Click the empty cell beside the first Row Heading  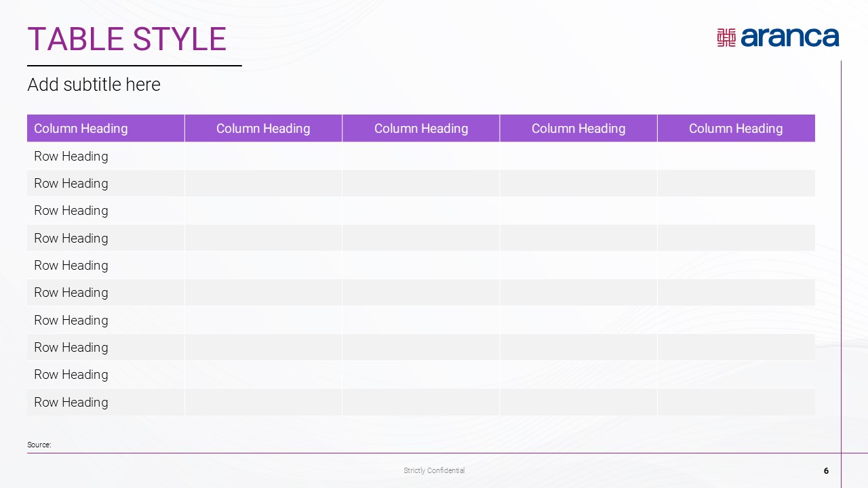(263, 157)
